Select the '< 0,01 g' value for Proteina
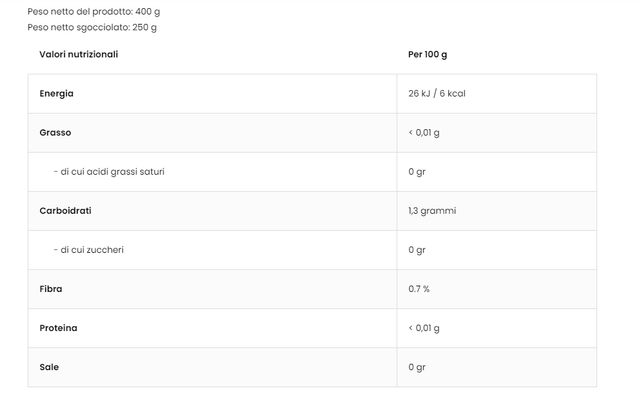Screen dimensions: 640x408 pos(424,328)
